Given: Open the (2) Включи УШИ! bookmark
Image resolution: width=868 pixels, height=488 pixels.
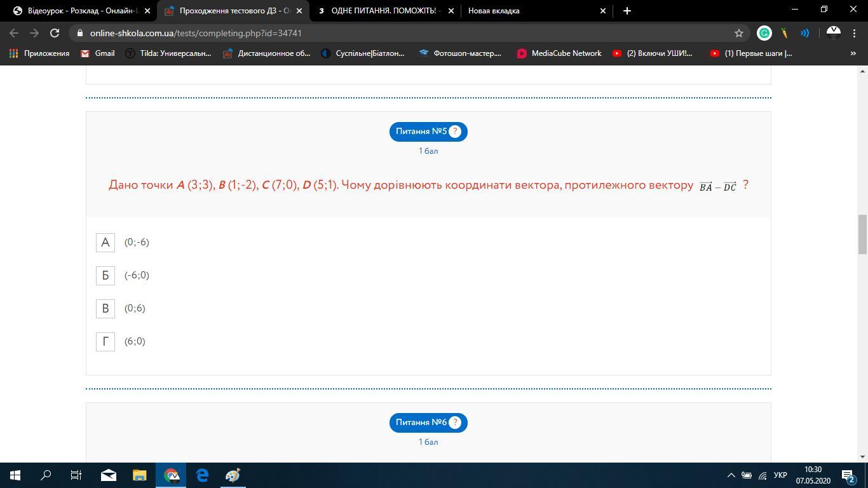Looking at the screenshot, I should [x=653, y=53].
